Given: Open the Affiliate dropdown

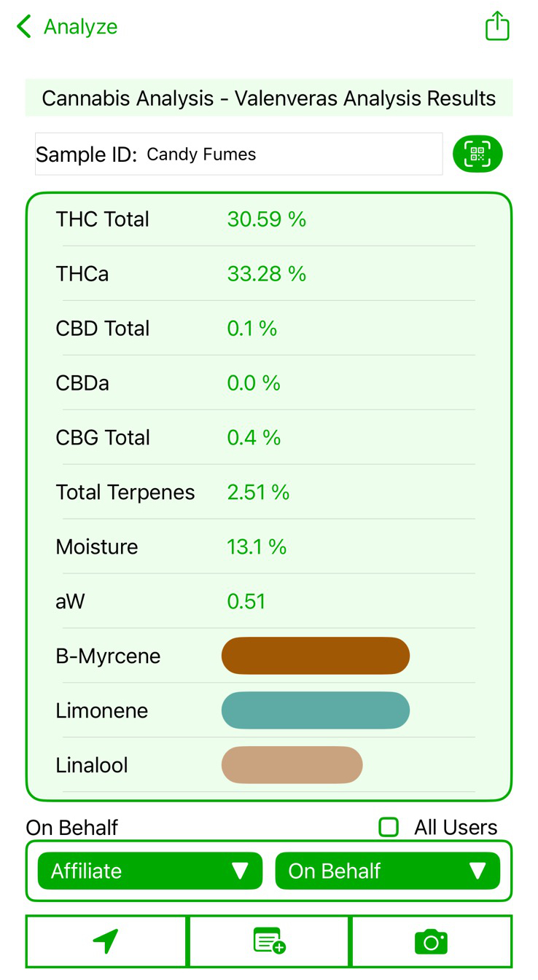Looking at the screenshot, I should click(x=149, y=871).
